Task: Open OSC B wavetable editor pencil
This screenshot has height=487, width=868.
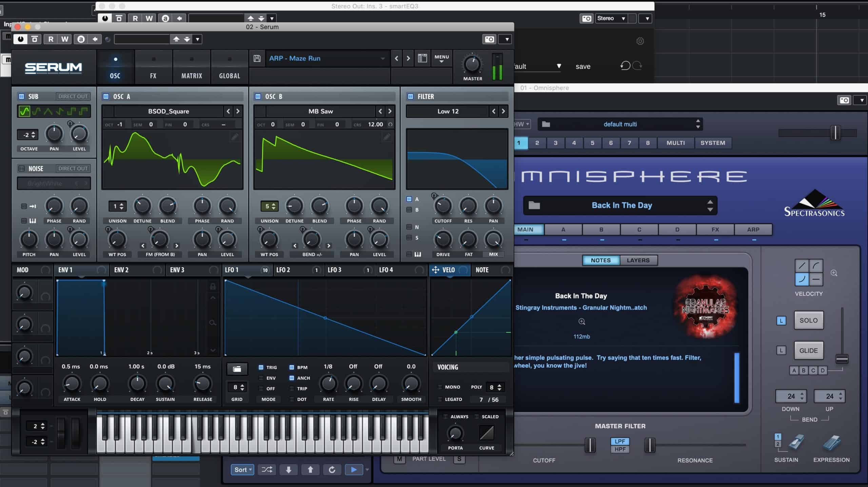Action: (x=387, y=137)
